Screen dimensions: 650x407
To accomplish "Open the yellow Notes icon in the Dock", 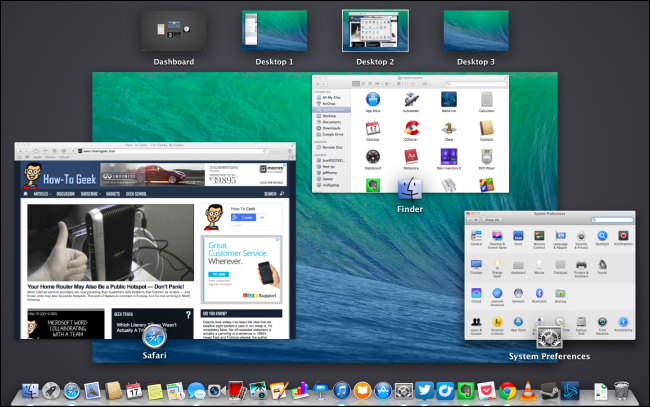I will click(x=155, y=391).
